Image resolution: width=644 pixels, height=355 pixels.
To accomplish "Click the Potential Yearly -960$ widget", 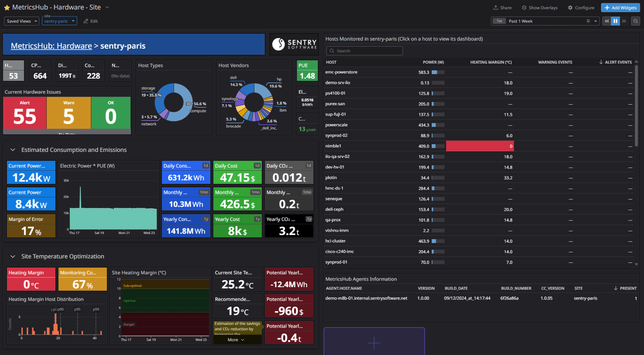I will tap(289, 306).
